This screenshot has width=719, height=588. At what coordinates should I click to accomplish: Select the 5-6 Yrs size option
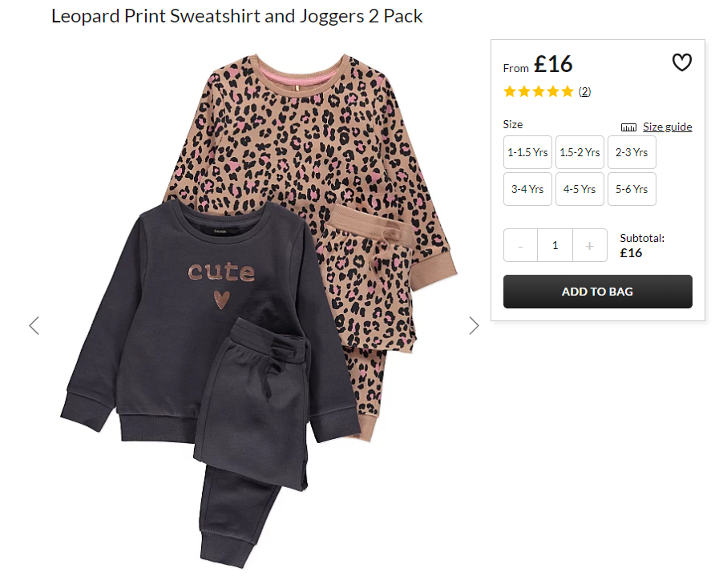pyautogui.click(x=632, y=189)
